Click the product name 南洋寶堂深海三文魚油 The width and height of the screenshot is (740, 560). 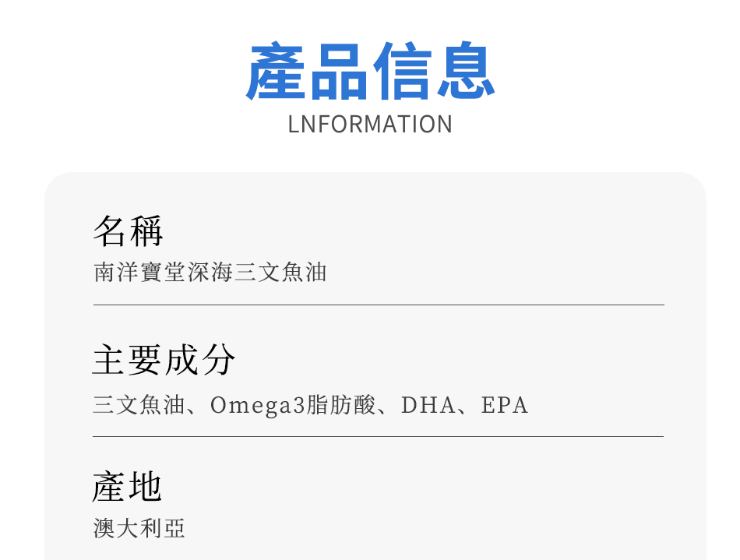coord(210,273)
